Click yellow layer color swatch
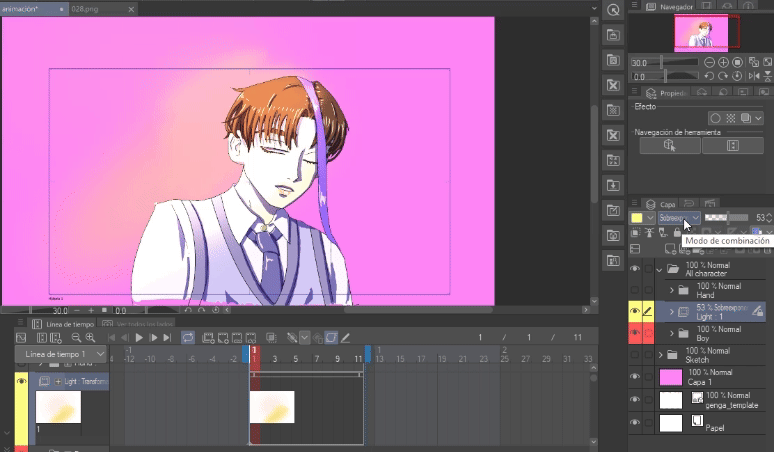This screenshot has width=774, height=452. point(637,218)
